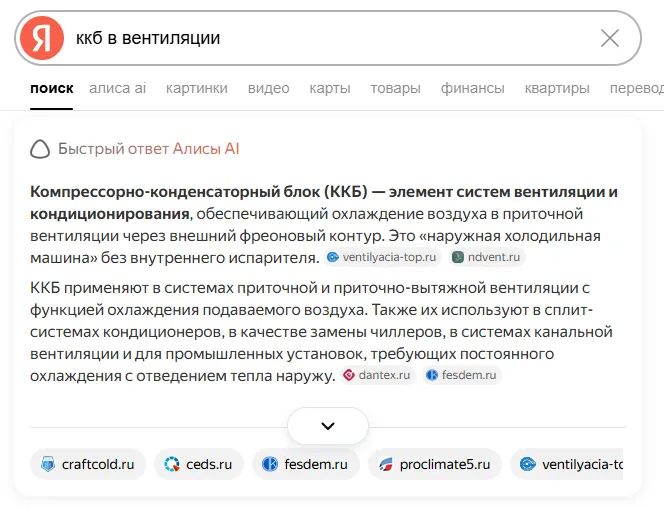Open the 'перевод' tab
Viewport: 664px width, 507px height.
tap(636, 88)
